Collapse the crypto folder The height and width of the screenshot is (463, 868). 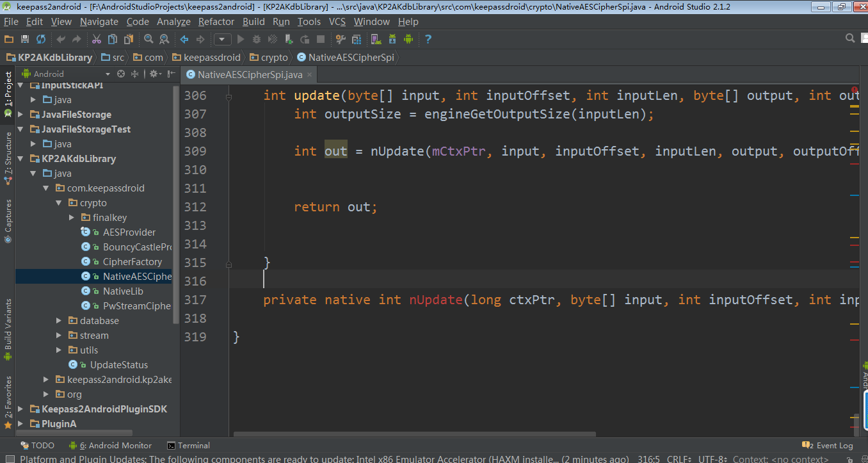[59, 203]
